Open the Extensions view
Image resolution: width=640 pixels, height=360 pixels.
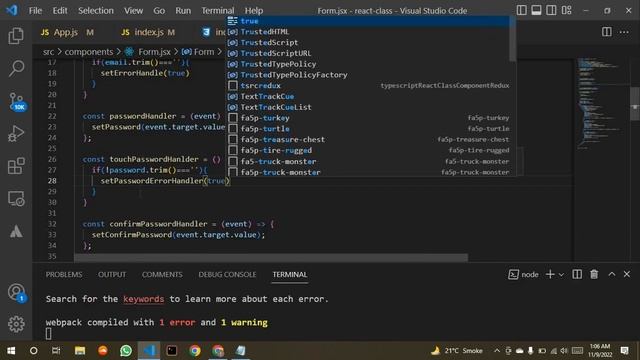coord(16,166)
